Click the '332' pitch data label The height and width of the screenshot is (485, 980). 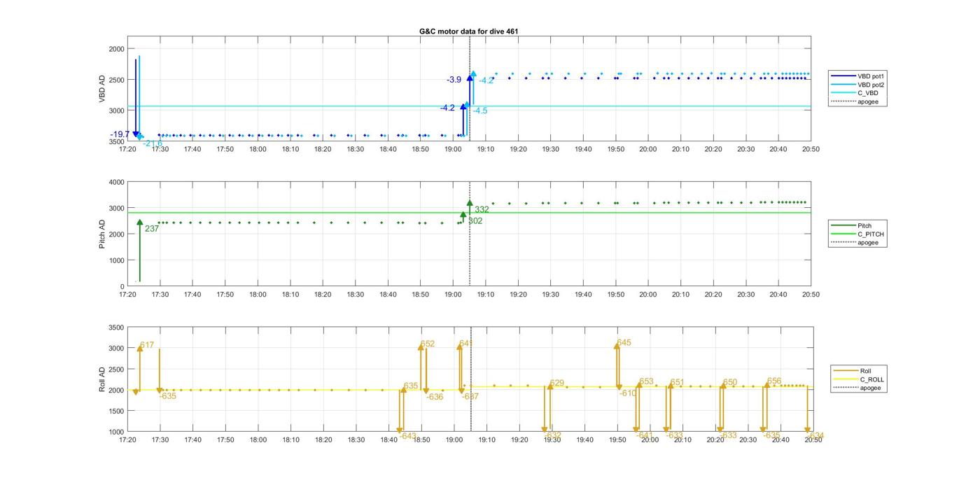click(x=482, y=209)
